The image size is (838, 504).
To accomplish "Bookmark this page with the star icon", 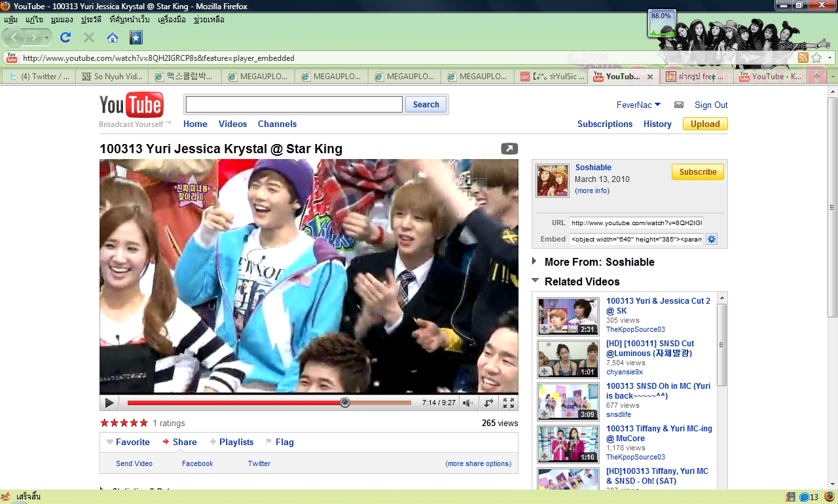I will (x=816, y=58).
